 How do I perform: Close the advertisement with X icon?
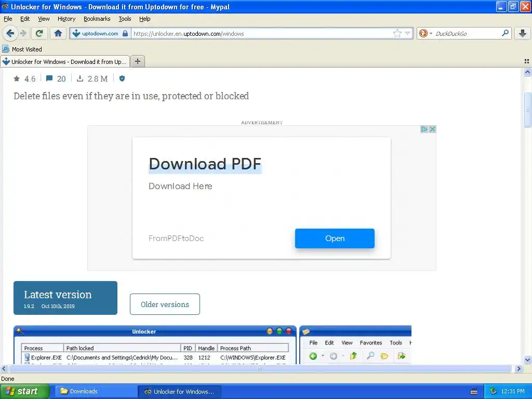click(432, 129)
